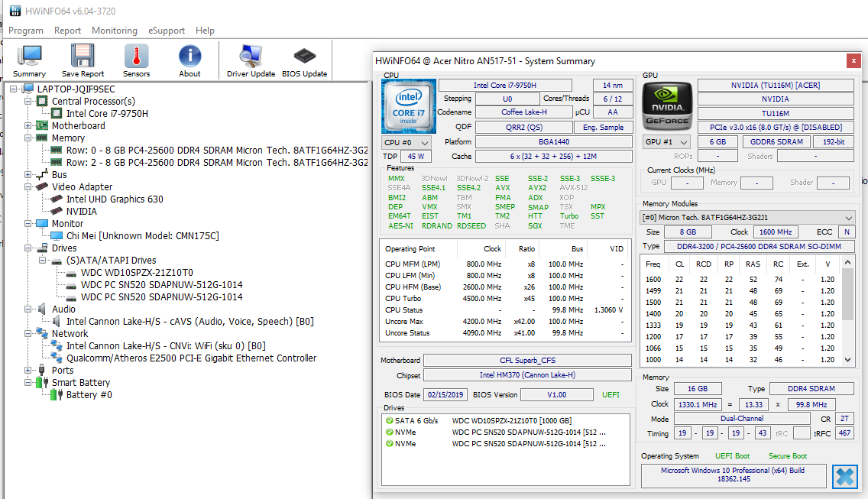
Task: Click the Motherboard tree icon
Action: (x=42, y=126)
